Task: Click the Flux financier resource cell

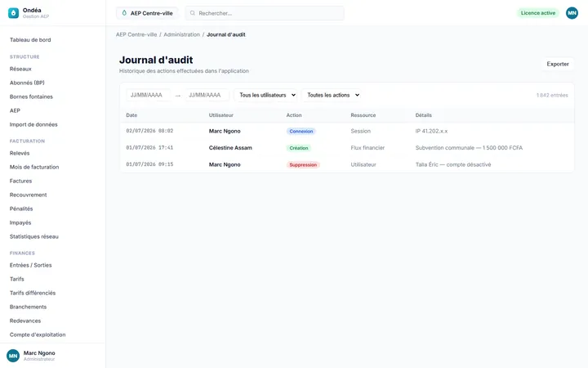Action: (x=367, y=148)
